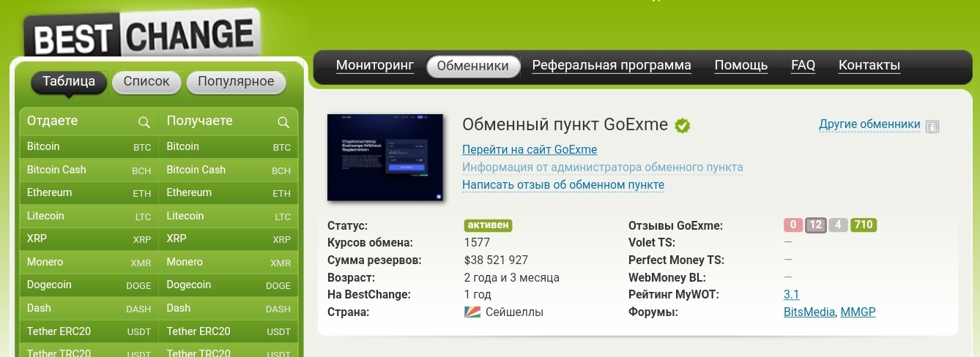Click the GoExme site screenshot thumbnail
The height and width of the screenshot is (357, 980).
tap(385, 158)
